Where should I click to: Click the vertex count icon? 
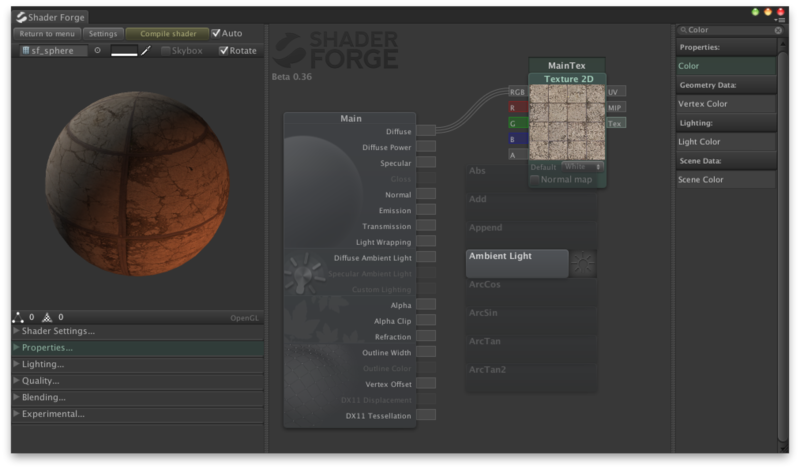[18, 317]
